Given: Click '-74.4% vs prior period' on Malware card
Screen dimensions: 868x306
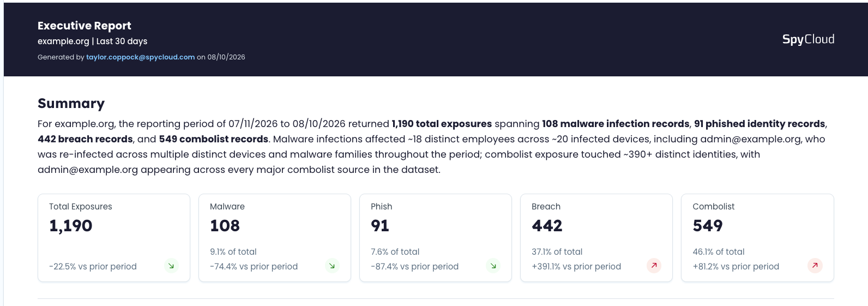Looking at the screenshot, I should [254, 267].
